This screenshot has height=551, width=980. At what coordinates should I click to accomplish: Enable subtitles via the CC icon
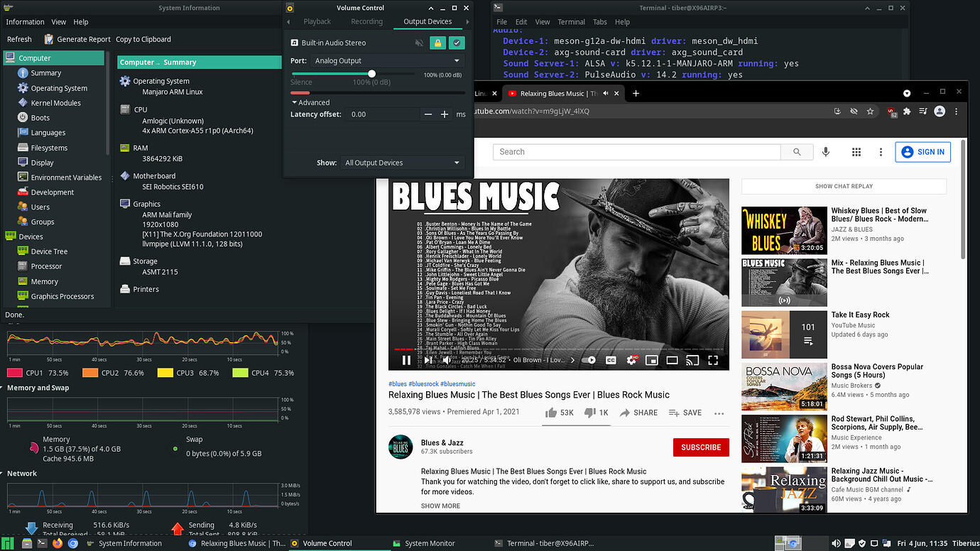611,360
